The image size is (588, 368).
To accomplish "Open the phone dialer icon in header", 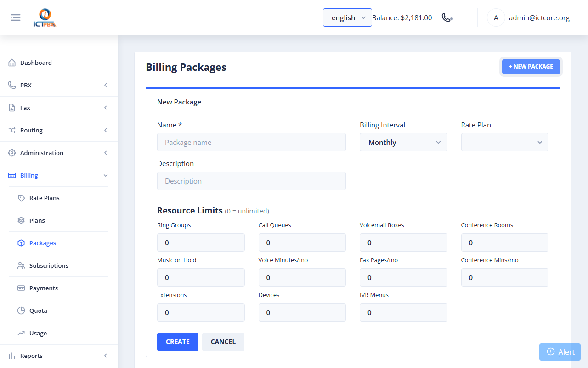I will click(x=447, y=17).
